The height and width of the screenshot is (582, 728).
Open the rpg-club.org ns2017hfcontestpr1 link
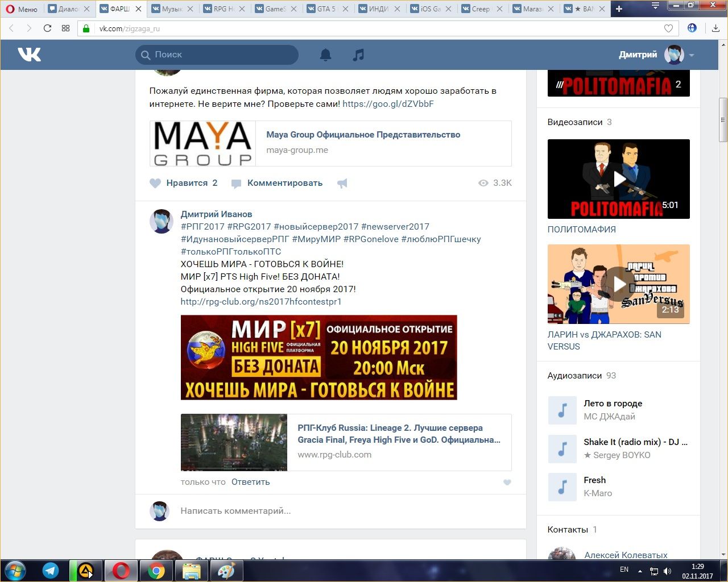pos(260,302)
